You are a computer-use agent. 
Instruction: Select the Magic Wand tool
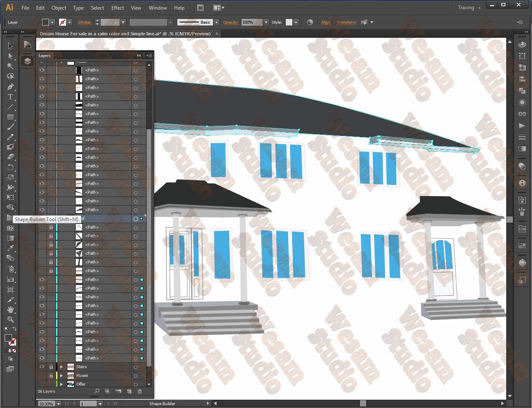point(10,66)
